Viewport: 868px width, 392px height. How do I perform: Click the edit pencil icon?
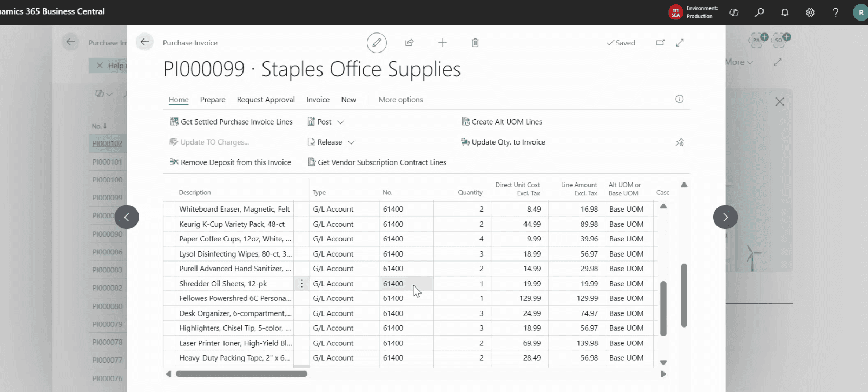click(377, 43)
